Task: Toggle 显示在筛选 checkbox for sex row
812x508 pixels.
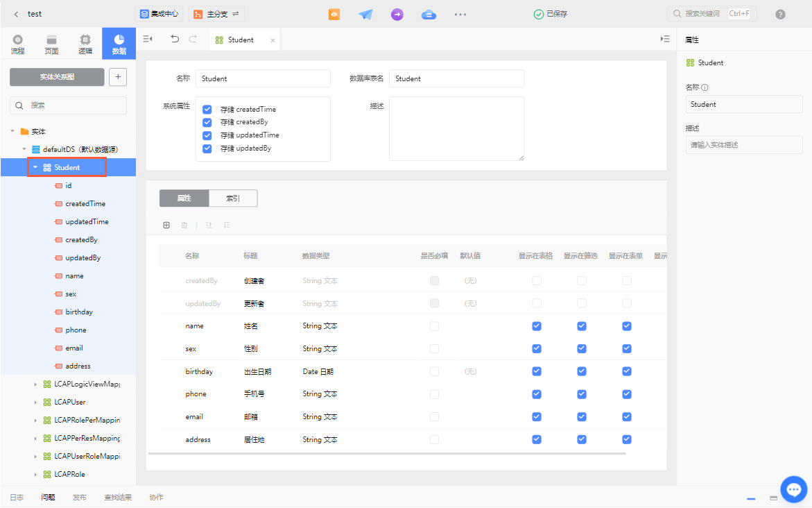Action: tap(582, 348)
